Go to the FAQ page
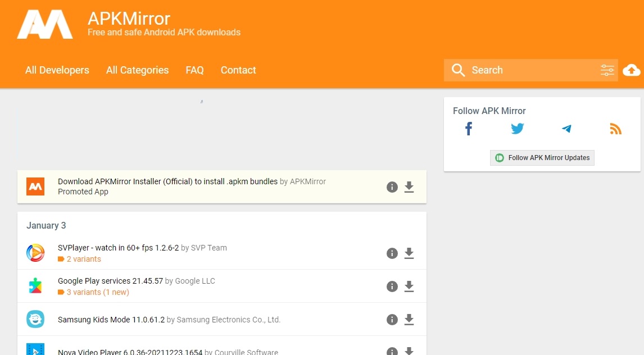This screenshot has height=355, width=644. [x=194, y=70]
